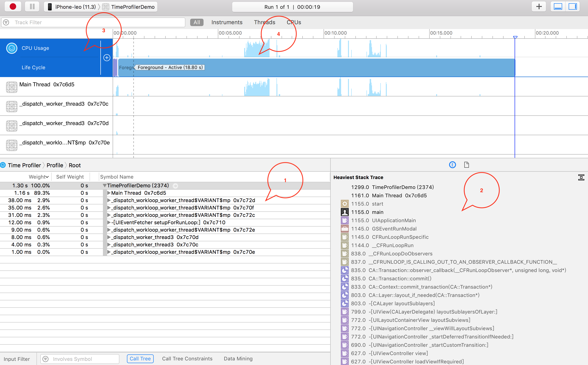Click the Self Weight column header

[x=70, y=177]
